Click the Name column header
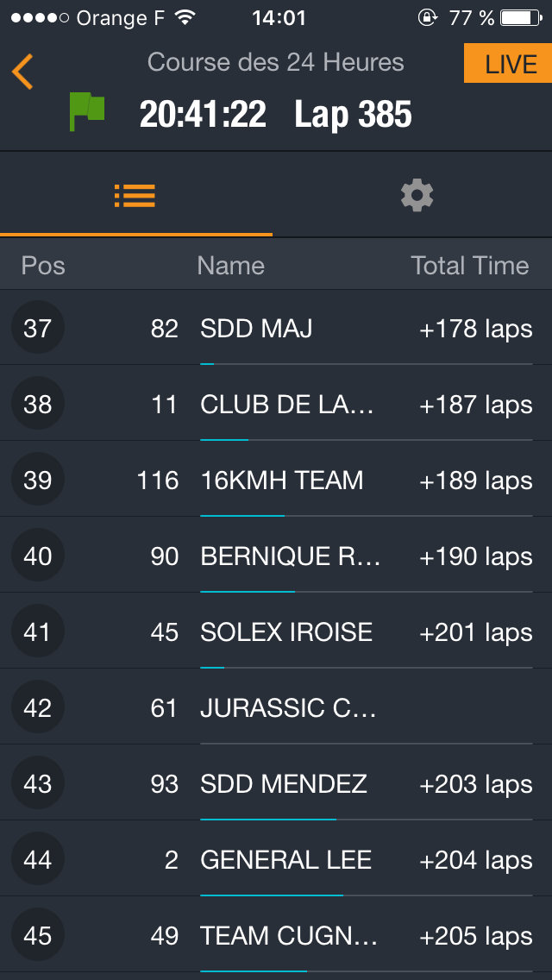The height and width of the screenshot is (980, 552). pyautogui.click(x=230, y=266)
